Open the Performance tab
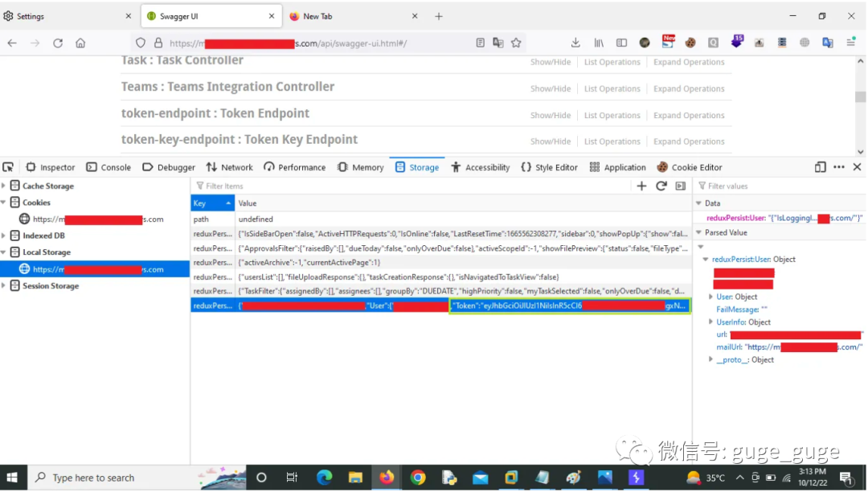868x492 pixels. 294,167
